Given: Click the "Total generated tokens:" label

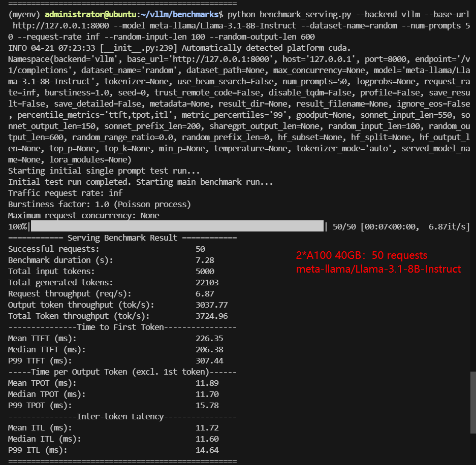Looking at the screenshot, I should (61, 283).
